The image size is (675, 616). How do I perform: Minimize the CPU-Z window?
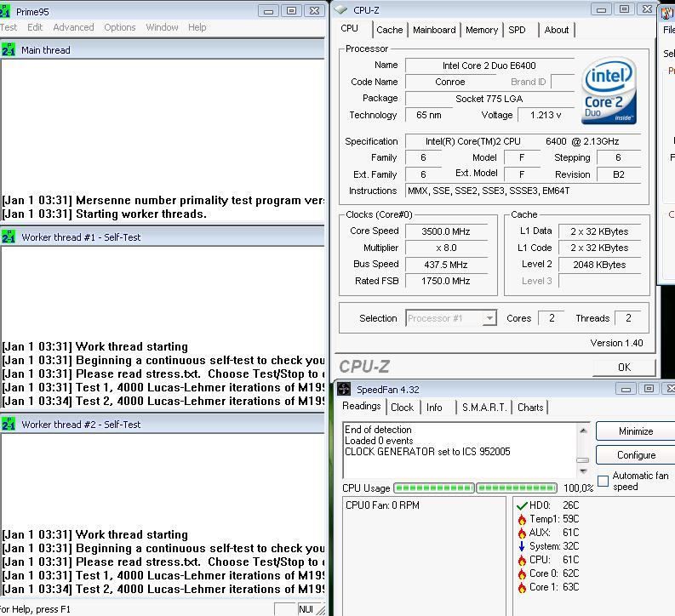[x=602, y=9]
